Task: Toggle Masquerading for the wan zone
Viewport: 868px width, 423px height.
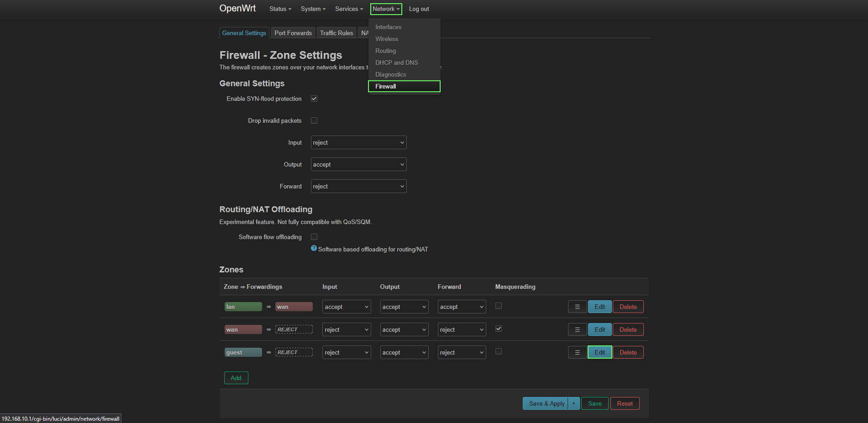Action: point(499,329)
